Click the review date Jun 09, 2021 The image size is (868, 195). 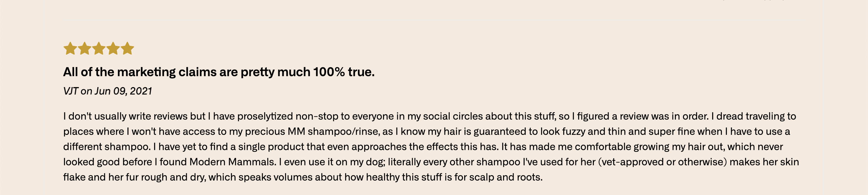[123, 91]
